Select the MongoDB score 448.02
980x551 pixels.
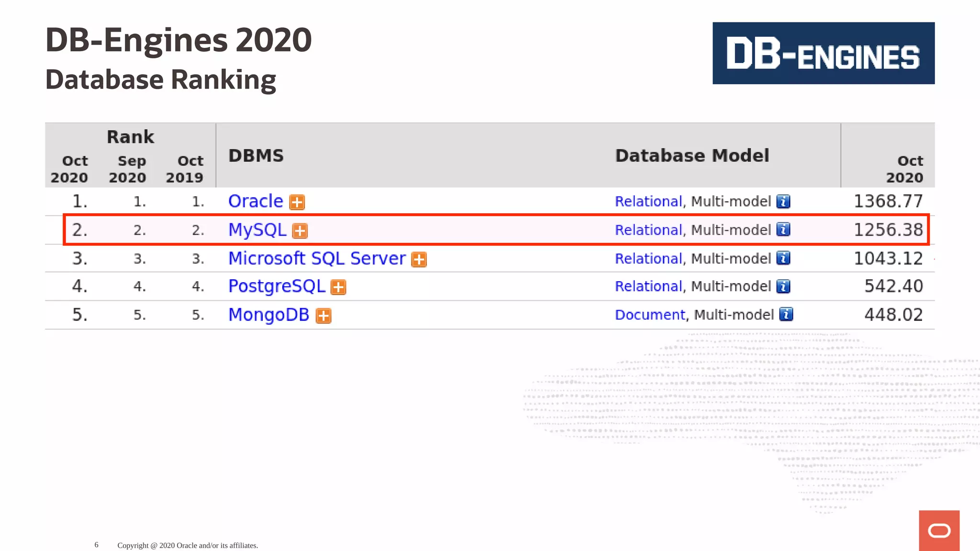(x=894, y=315)
